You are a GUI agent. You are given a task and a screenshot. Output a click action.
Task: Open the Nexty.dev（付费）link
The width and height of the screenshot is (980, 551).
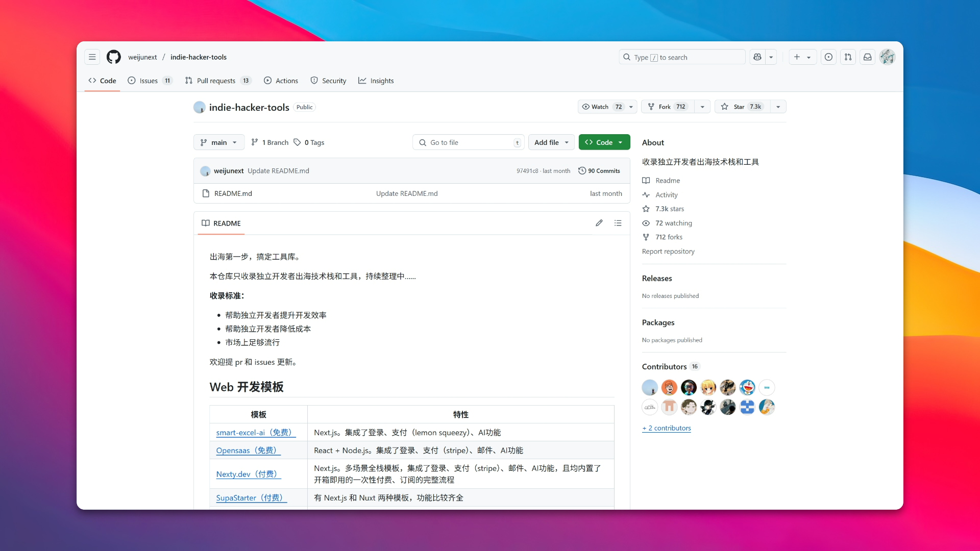(249, 474)
